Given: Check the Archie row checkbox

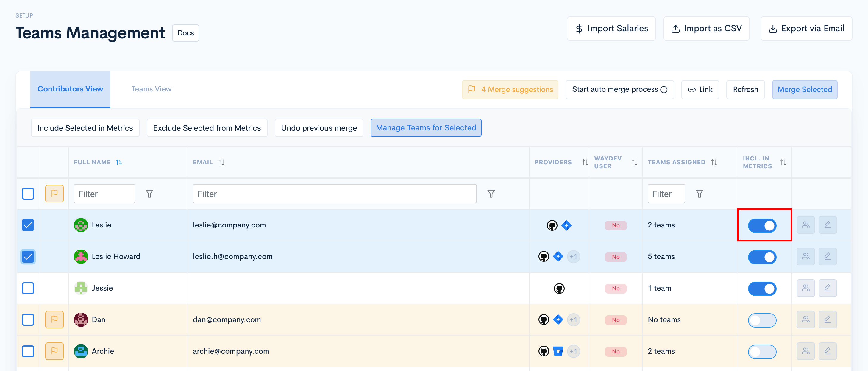Looking at the screenshot, I should pos(28,351).
